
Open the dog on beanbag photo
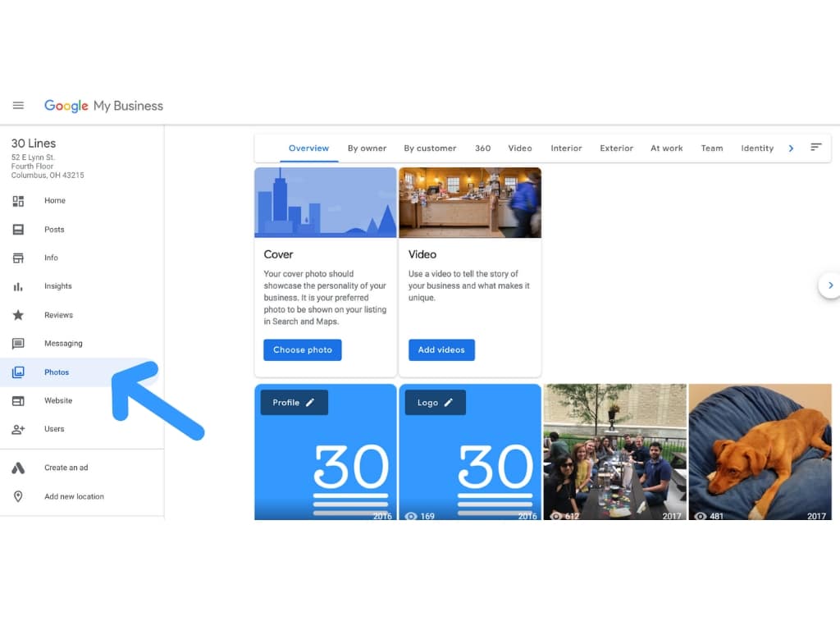tap(760, 452)
